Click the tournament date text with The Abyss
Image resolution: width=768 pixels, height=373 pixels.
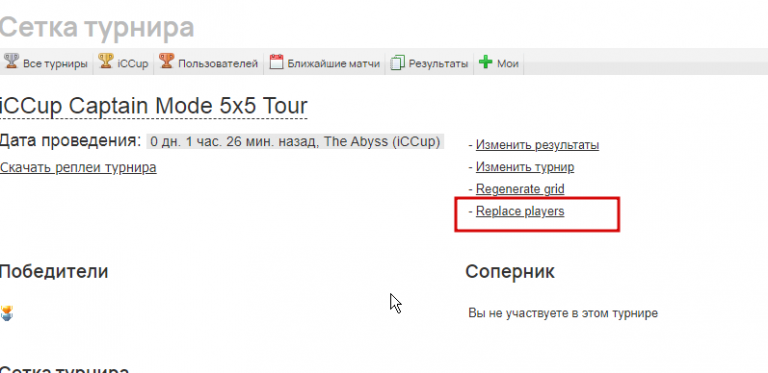coord(295,142)
